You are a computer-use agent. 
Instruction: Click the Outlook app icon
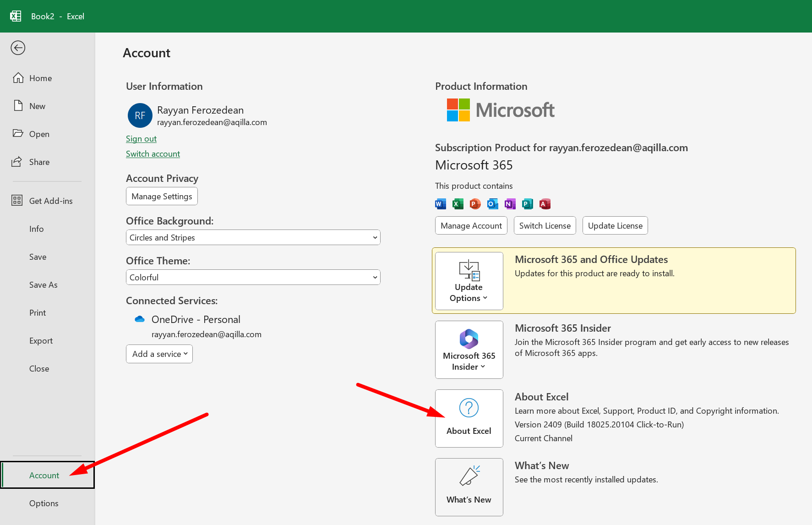pyautogui.click(x=492, y=204)
